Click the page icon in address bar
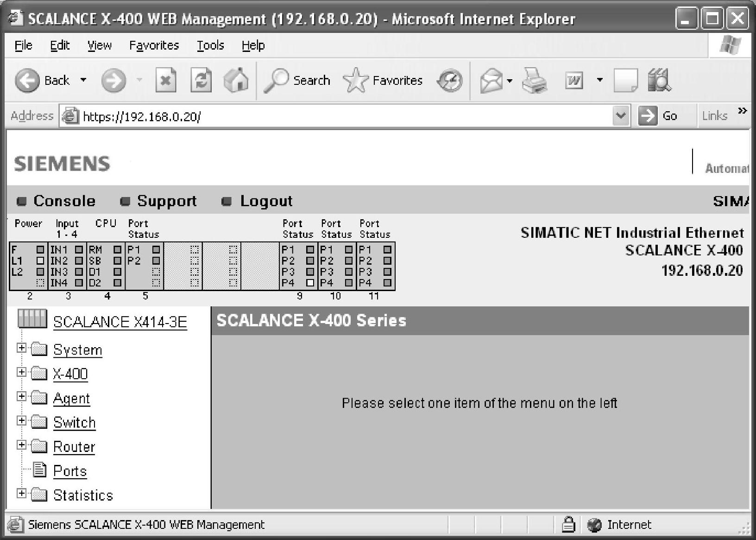Viewport: 756px width, 540px height. click(70, 115)
